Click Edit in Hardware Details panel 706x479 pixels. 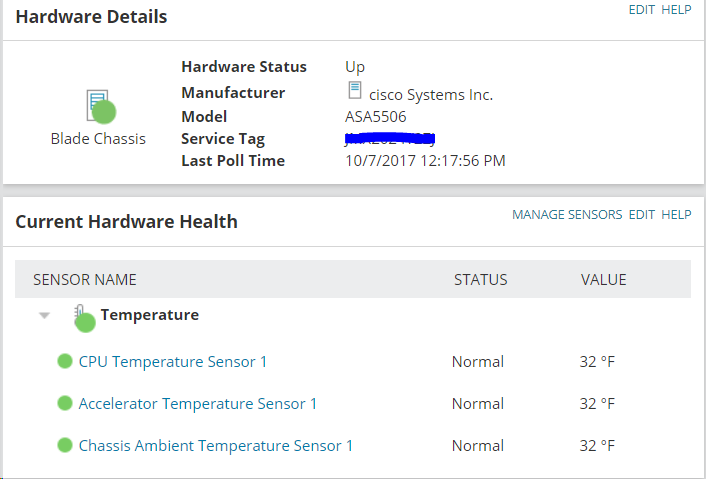[642, 9]
